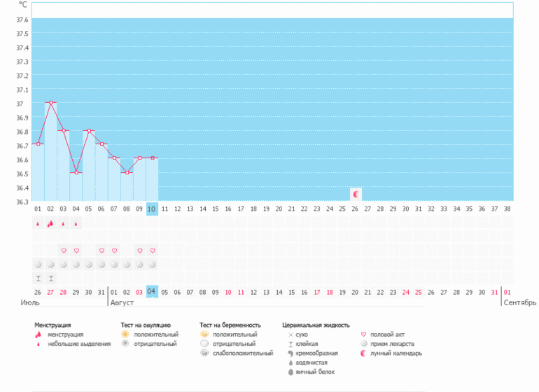The height and width of the screenshot is (392, 539).
Task: Select highlighted date 04 in August row
Action: tap(152, 292)
